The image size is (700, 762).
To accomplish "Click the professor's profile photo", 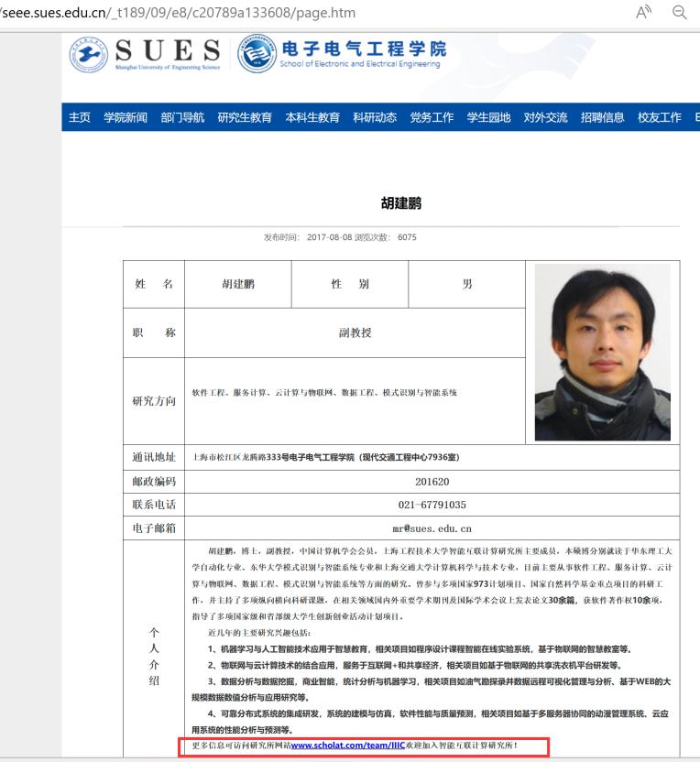I will point(602,352).
